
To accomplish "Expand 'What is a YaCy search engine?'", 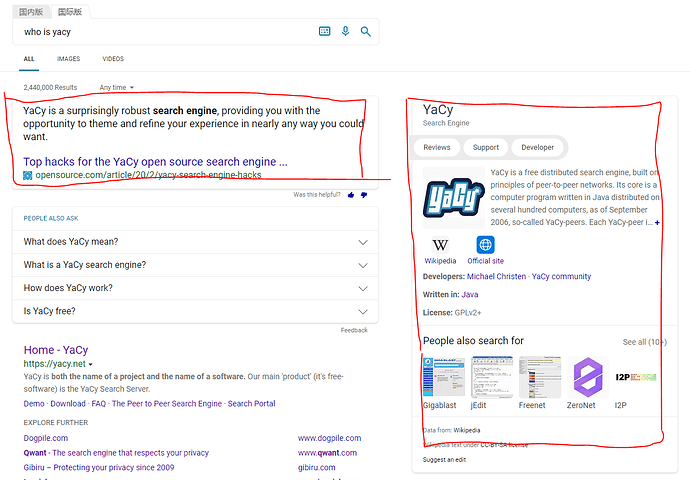I will pyautogui.click(x=195, y=265).
